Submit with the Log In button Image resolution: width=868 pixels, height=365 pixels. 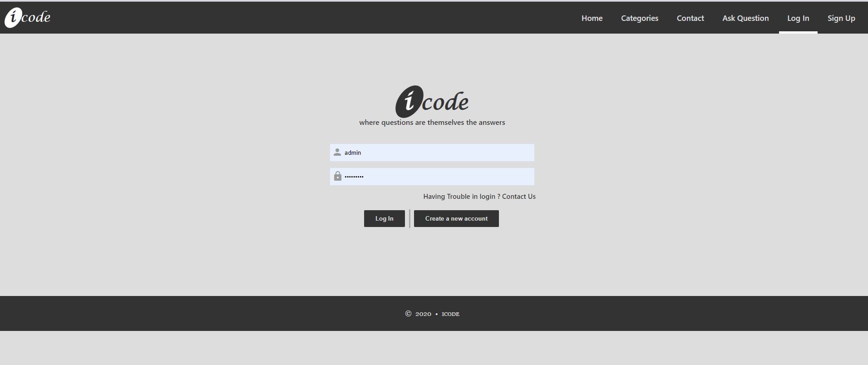pyautogui.click(x=385, y=218)
